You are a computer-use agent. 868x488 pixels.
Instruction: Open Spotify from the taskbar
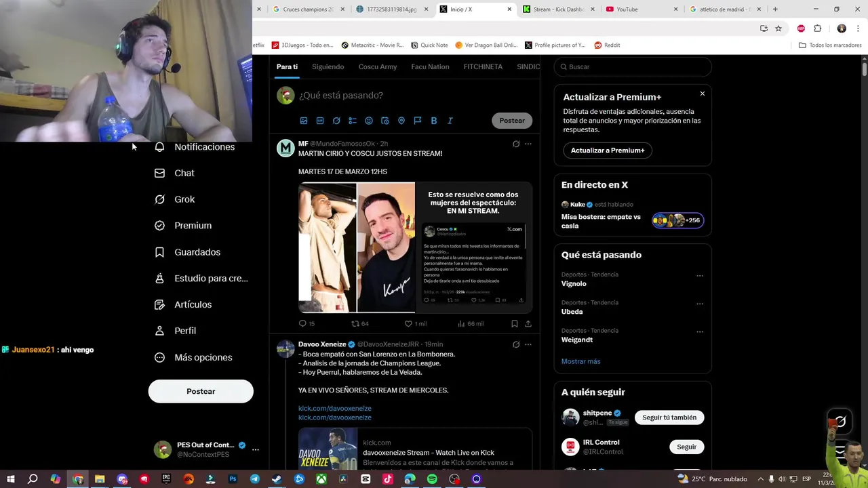pos(432,479)
